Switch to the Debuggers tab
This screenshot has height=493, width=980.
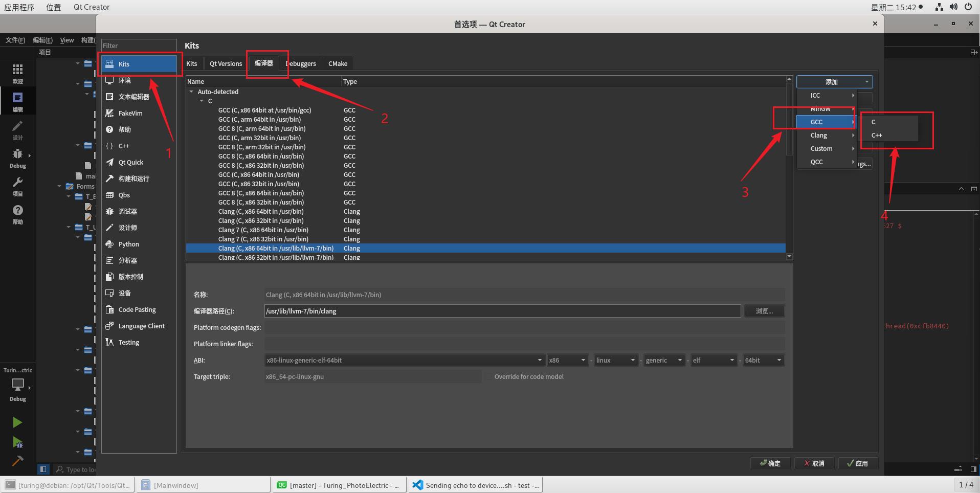pos(301,63)
